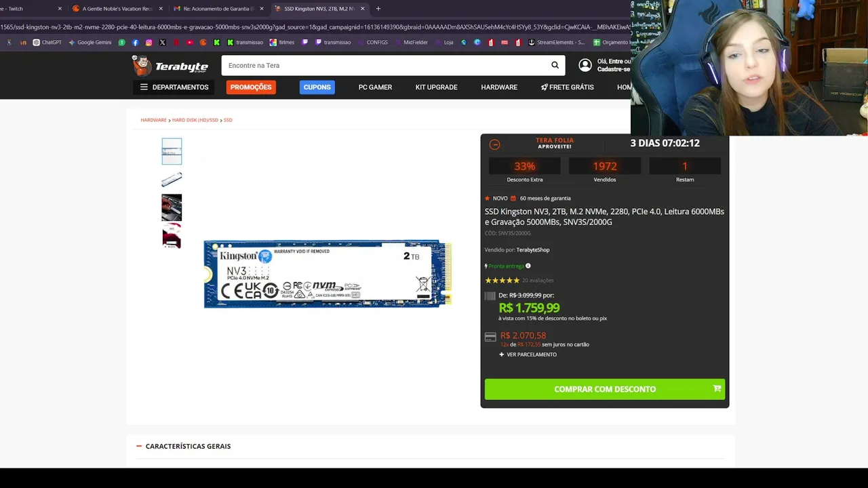
Task: Go to HARDWARE menu item
Action: [499, 87]
